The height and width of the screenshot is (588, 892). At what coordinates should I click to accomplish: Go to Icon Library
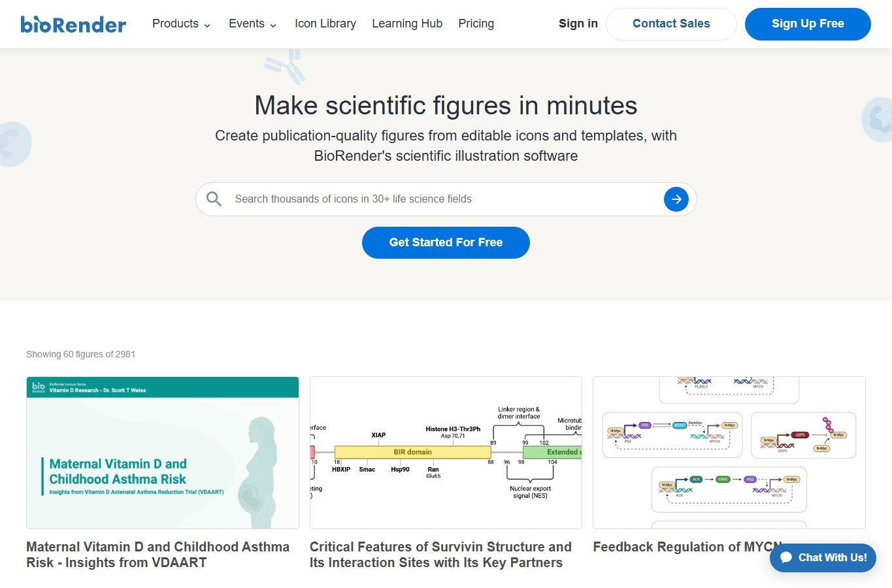point(325,24)
